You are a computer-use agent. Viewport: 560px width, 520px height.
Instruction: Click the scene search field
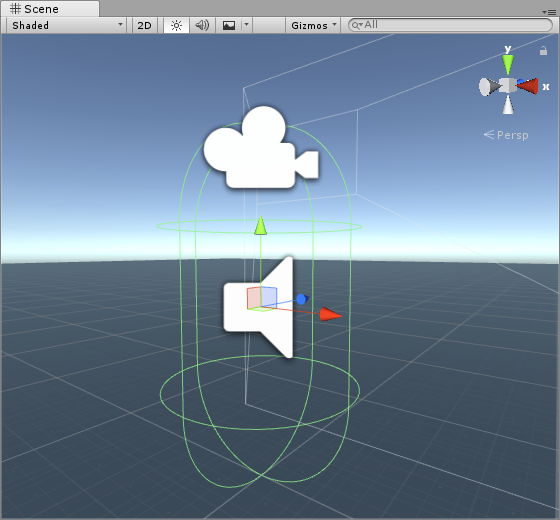451,25
